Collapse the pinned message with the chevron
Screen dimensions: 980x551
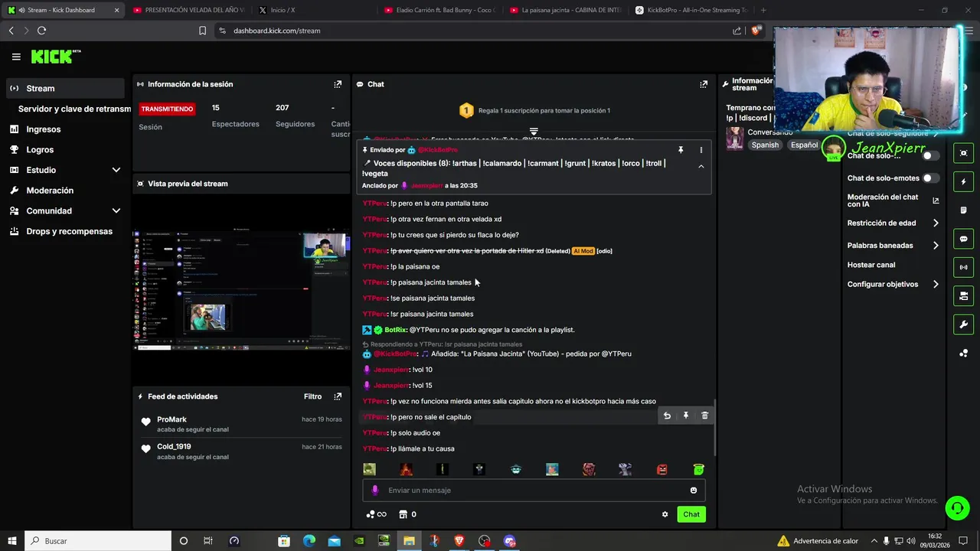pos(701,166)
